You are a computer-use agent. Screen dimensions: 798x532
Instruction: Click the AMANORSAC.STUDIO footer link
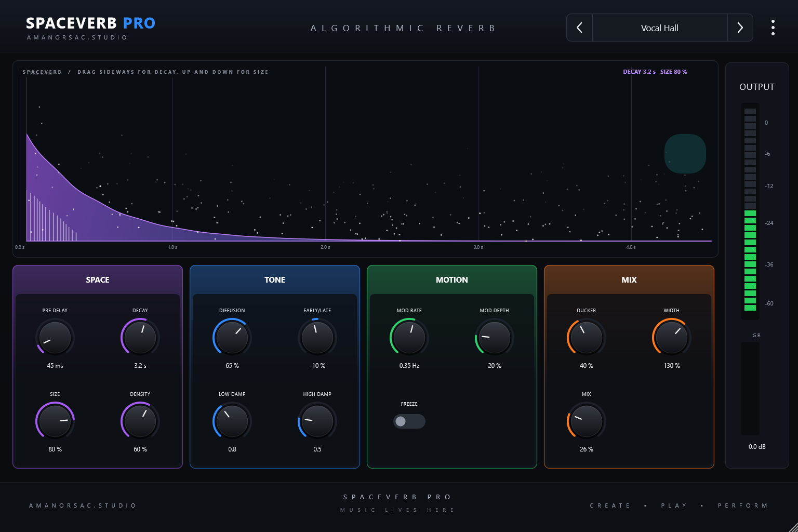pos(83,506)
